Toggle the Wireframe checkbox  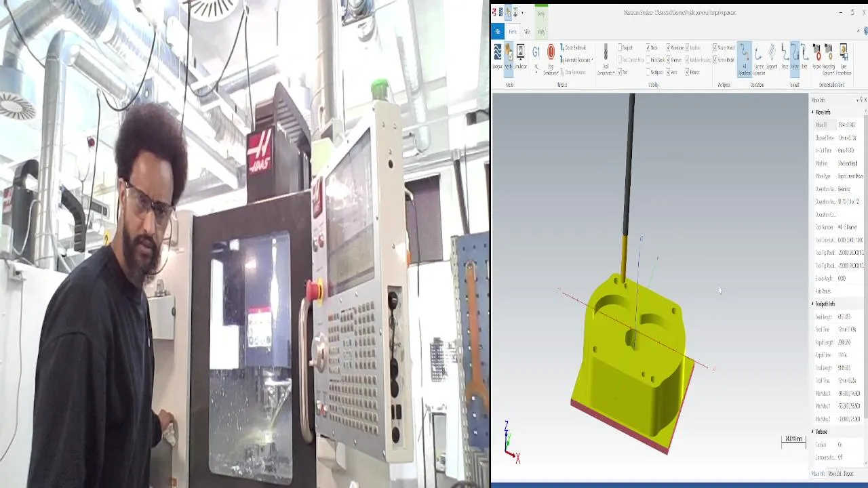coord(668,47)
